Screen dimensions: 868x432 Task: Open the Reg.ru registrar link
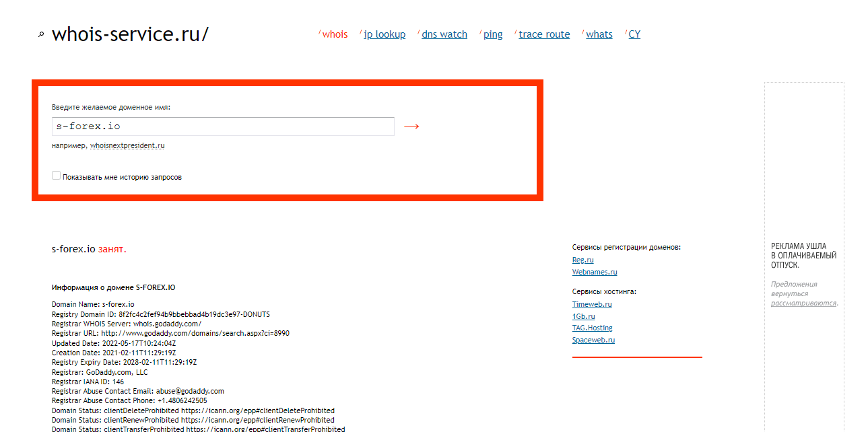point(582,260)
